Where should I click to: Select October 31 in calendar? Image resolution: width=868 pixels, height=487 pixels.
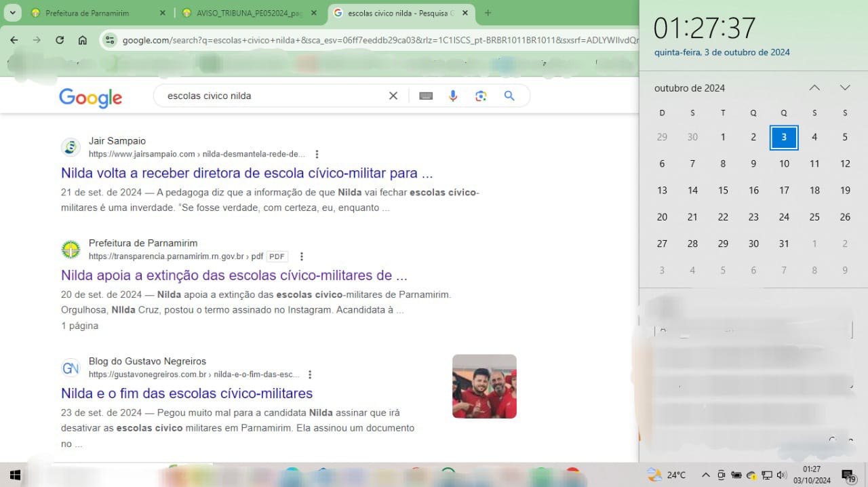[x=784, y=243]
